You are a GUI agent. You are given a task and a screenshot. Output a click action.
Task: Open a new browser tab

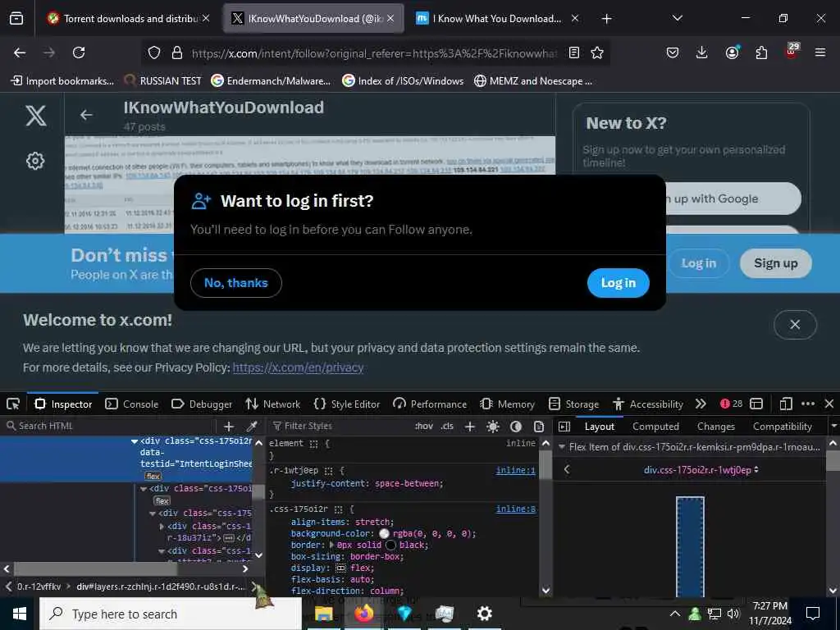(x=606, y=19)
